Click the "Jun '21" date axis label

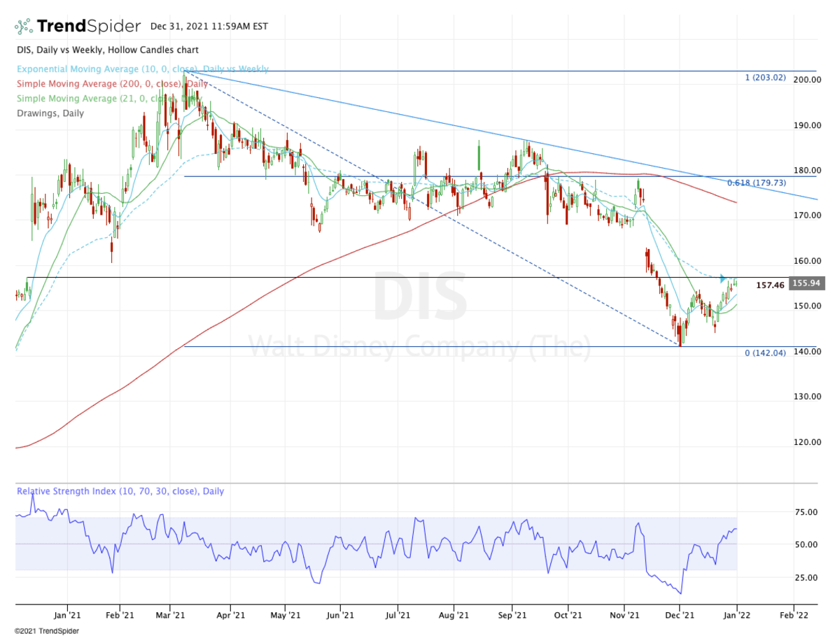(340, 616)
